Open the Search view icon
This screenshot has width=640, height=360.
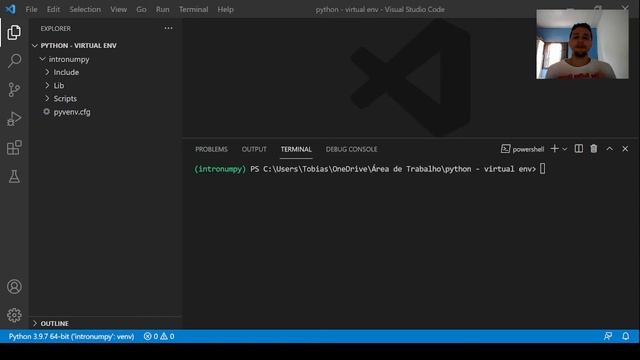coord(14,61)
